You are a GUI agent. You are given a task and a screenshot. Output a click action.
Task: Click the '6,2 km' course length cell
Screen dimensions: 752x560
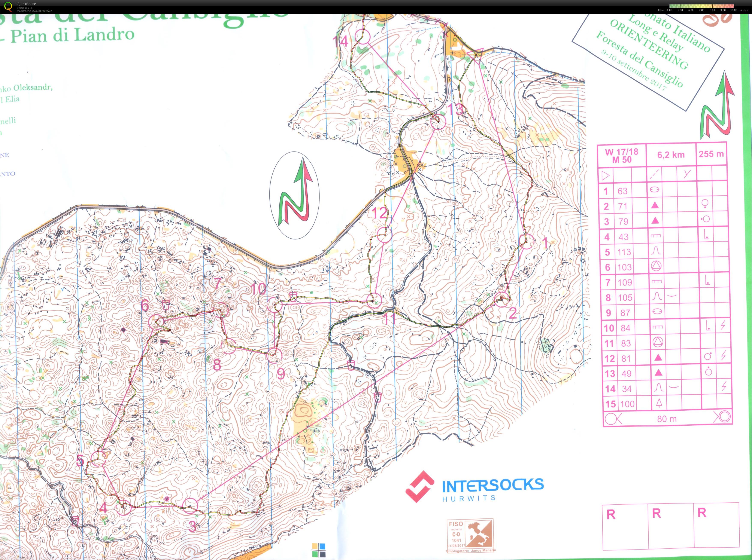(x=671, y=155)
